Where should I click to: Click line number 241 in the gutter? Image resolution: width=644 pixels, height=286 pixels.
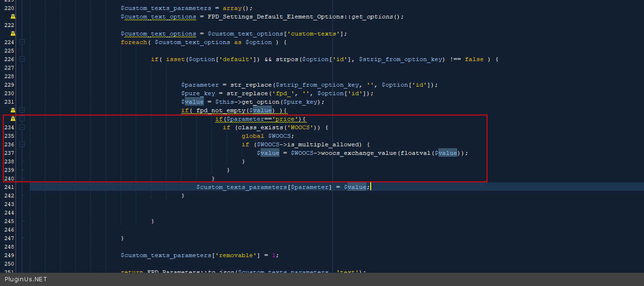pyautogui.click(x=9, y=187)
